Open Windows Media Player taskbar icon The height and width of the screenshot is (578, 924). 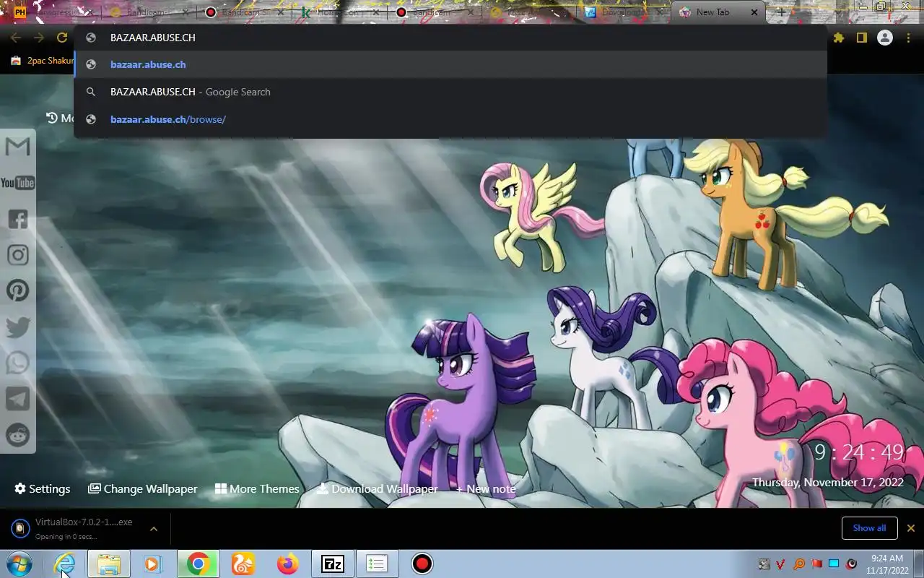coord(152,564)
